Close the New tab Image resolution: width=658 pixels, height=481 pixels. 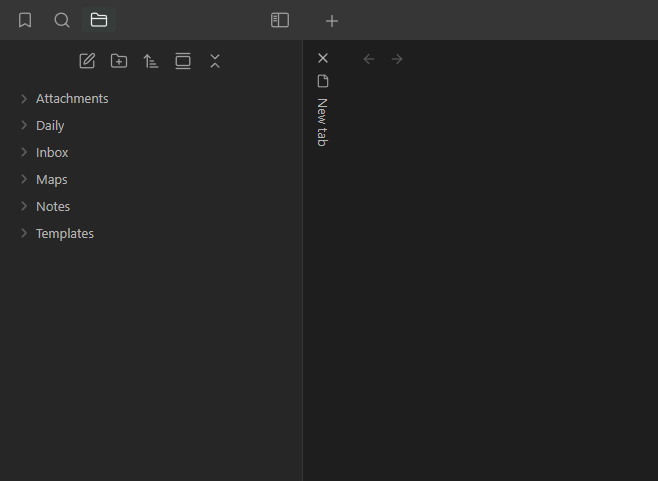323,58
